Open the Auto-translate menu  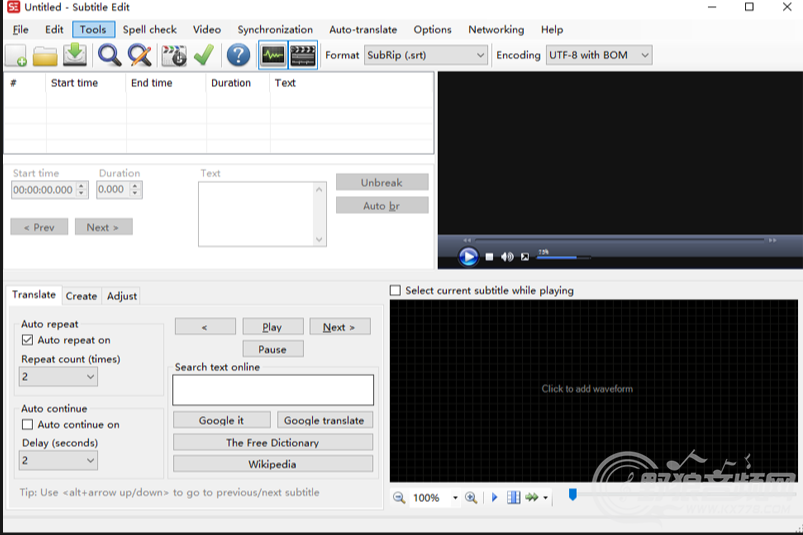tap(363, 30)
